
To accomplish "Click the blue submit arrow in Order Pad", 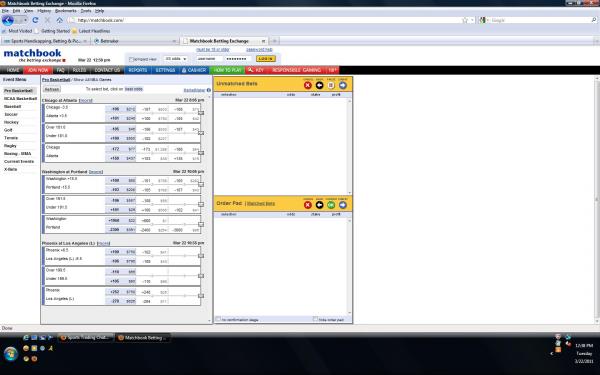I will coord(343,205).
